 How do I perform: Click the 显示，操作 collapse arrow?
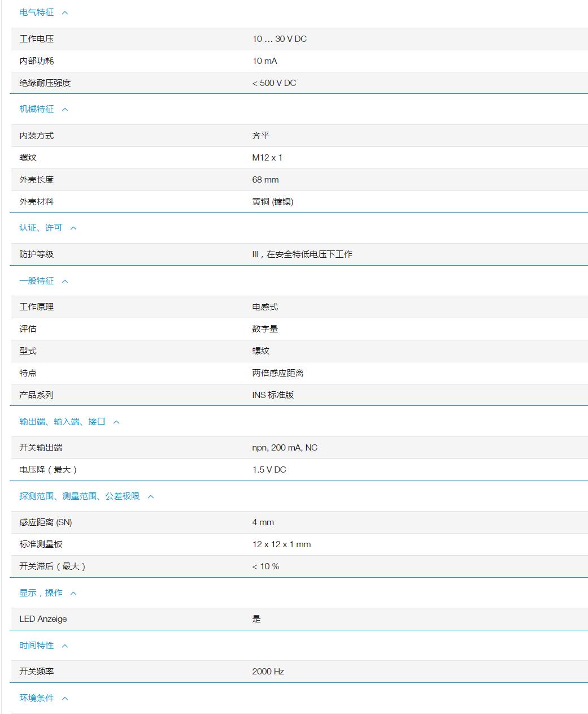point(73,592)
